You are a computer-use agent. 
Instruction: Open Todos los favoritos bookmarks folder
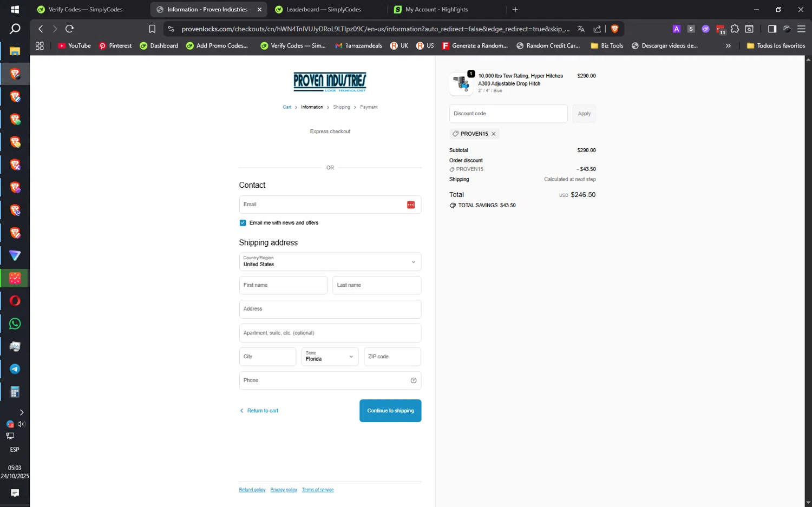pyautogui.click(x=776, y=46)
